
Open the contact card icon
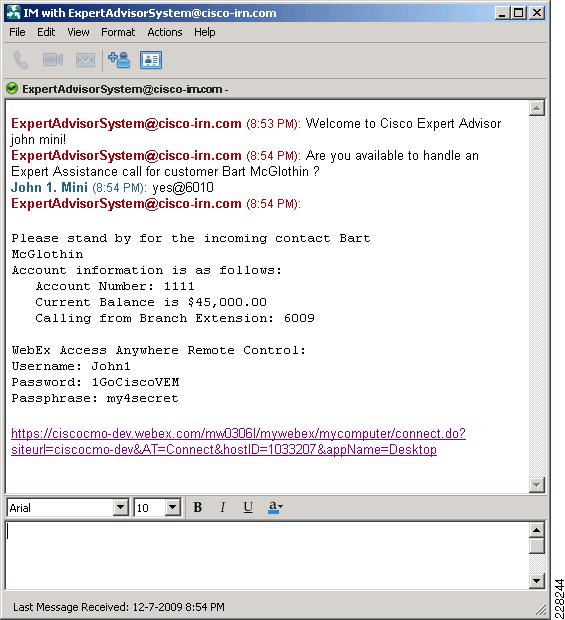coord(151,60)
